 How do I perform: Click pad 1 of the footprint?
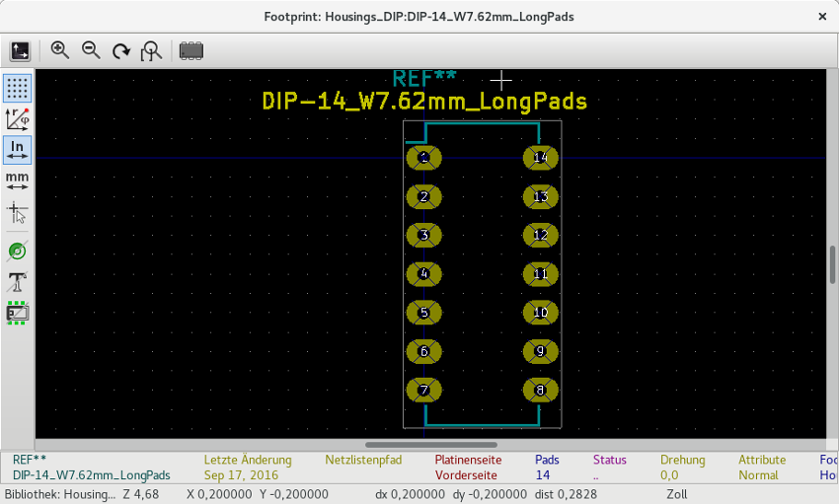click(423, 158)
